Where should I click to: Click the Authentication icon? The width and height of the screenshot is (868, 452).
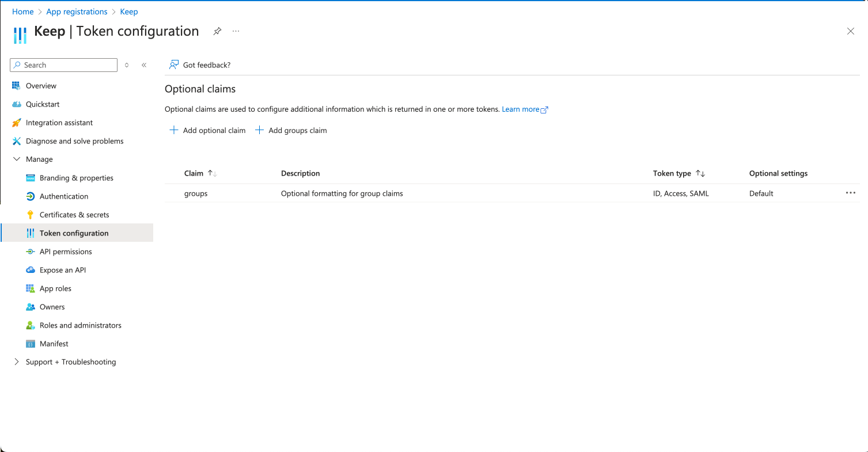(31, 196)
